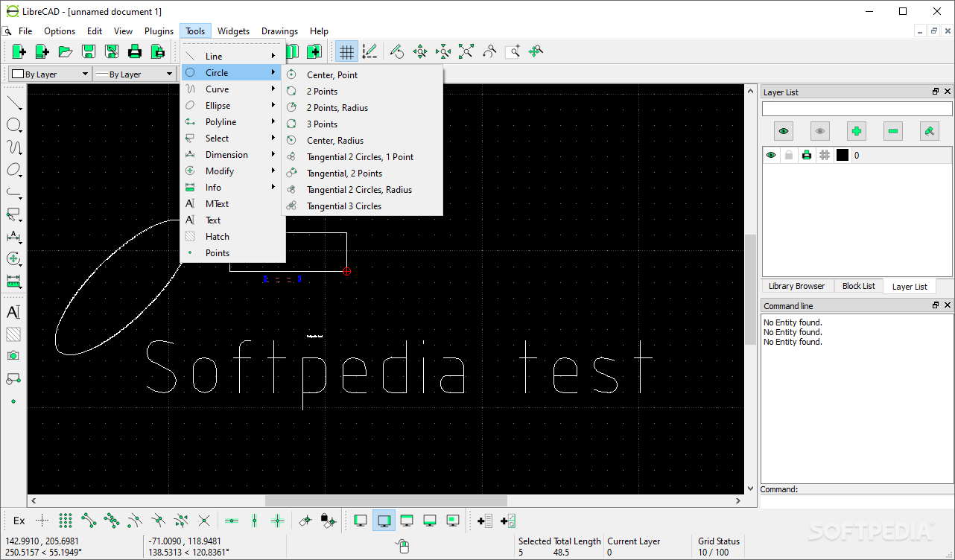Viewport: 955px width, 560px height.
Task: Expand the Polyline submenu
Action: [233, 121]
